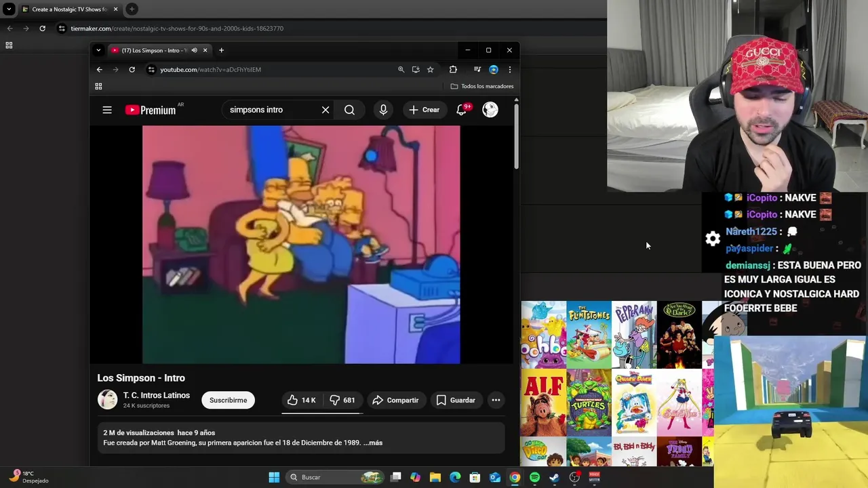Open Spotify from taskbar
This screenshot has width=868, height=488.
point(534,477)
